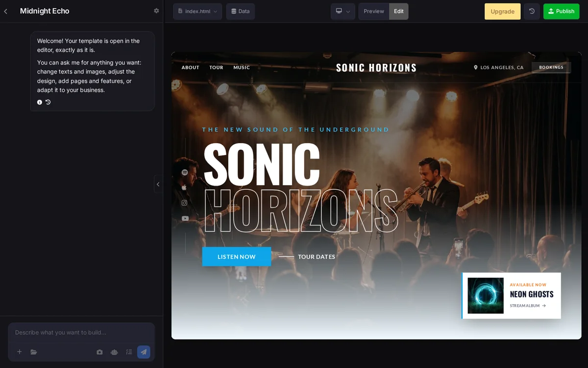Screen dimensions: 588x368
Task: Click 'THE NEW SOUND OF THE UNDERGROUND' tagline
Action: click(x=296, y=130)
